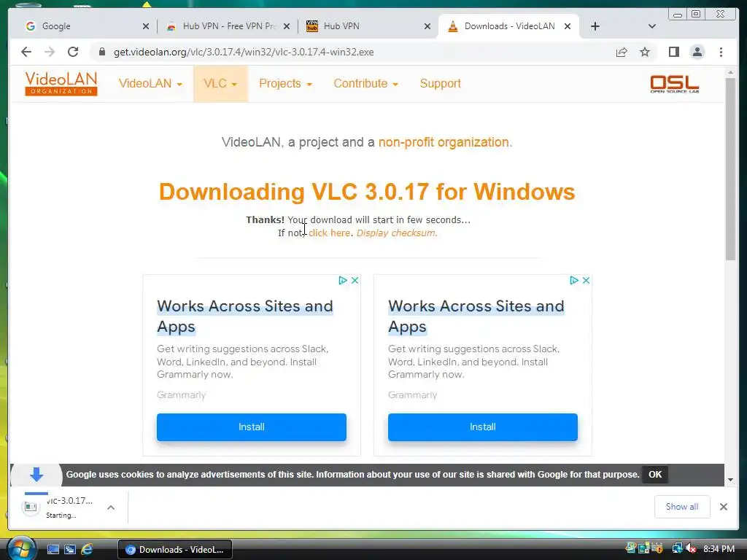The image size is (747, 560).
Task: Expand the Contribute menu
Action: (365, 83)
